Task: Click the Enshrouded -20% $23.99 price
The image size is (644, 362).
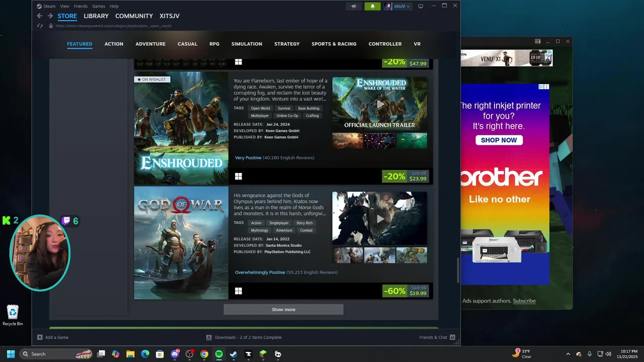Action: pos(406,176)
